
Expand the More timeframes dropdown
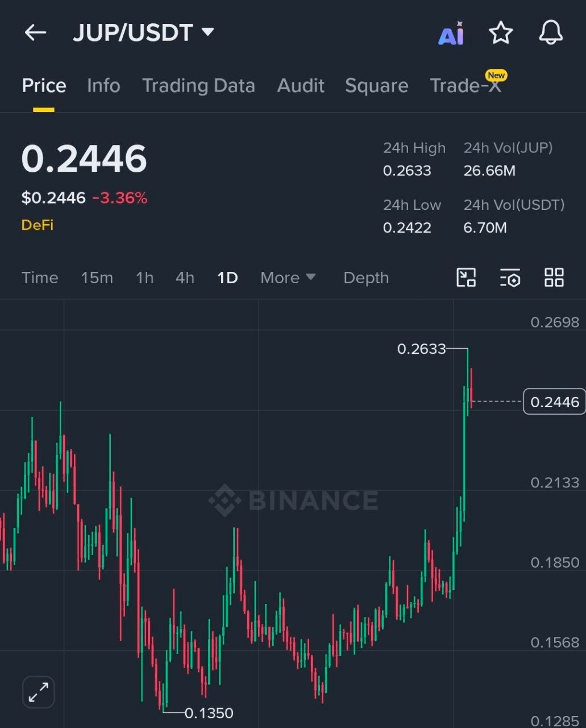pyautogui.click(x=288, y=278)
